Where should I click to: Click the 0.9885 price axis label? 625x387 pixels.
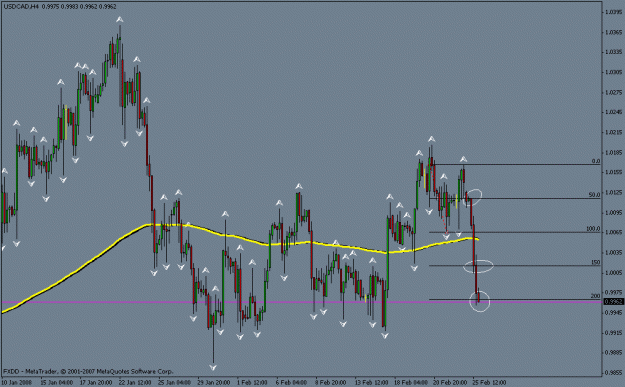tap(613, 352)
